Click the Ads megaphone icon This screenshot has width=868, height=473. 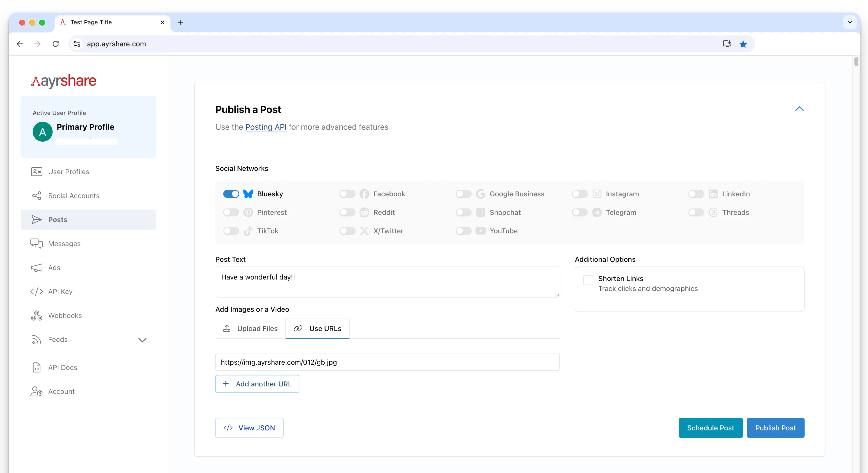click(36, 268)
